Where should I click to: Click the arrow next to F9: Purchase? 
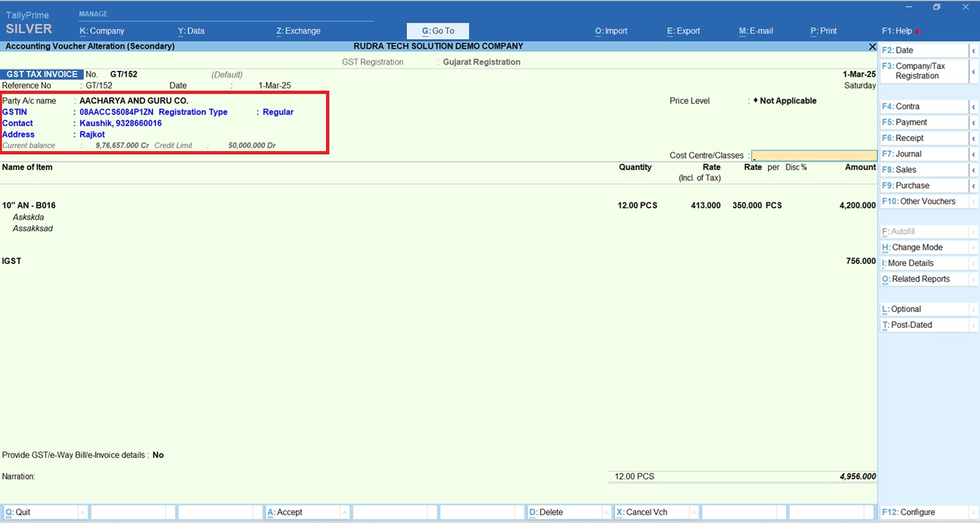click(973, 185)
